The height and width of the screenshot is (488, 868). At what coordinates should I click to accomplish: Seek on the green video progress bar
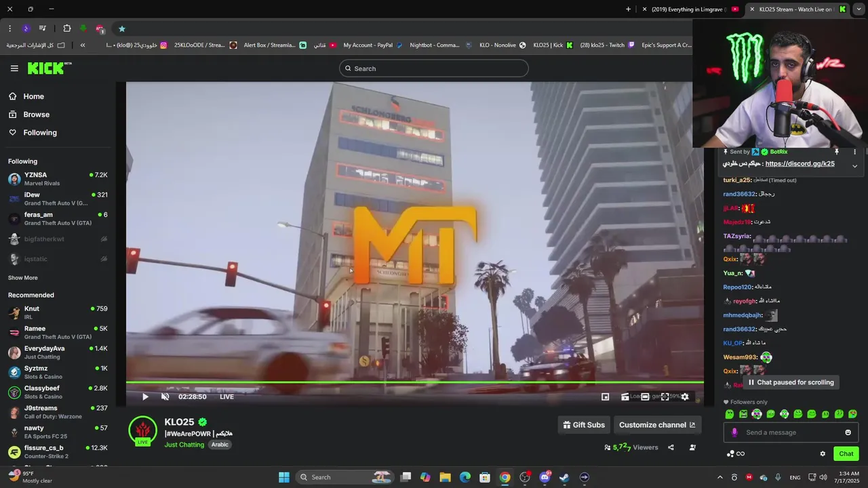(415, 383)
